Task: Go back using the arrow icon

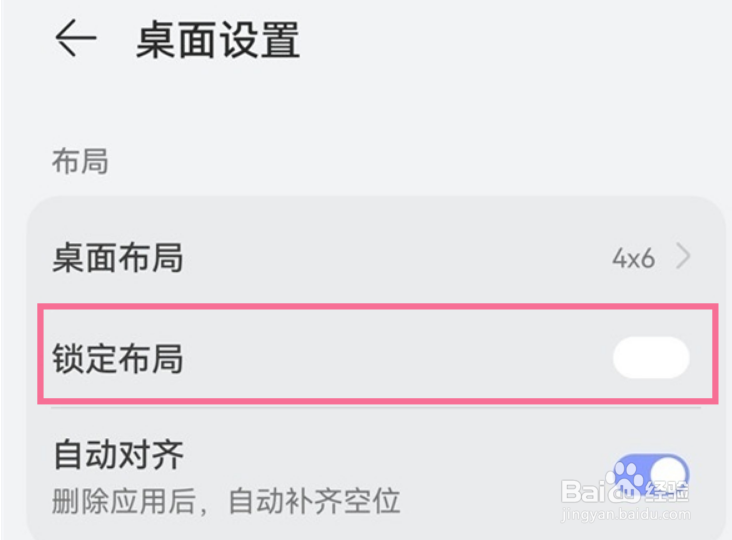Action: pos(76,38)
